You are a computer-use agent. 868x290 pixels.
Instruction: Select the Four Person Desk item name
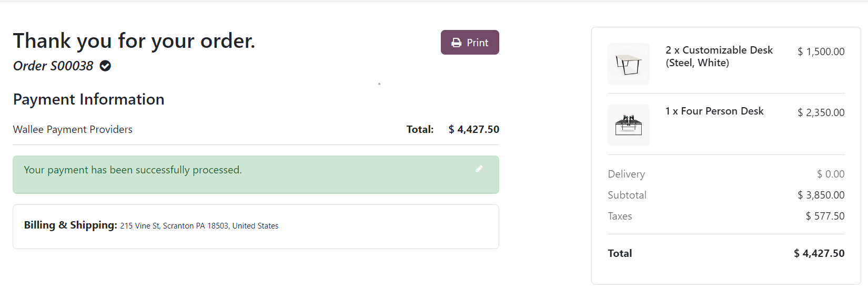(714, 111)
